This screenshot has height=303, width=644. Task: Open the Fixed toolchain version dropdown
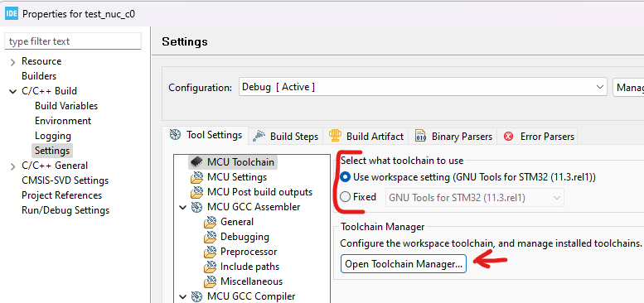(474, 198)
